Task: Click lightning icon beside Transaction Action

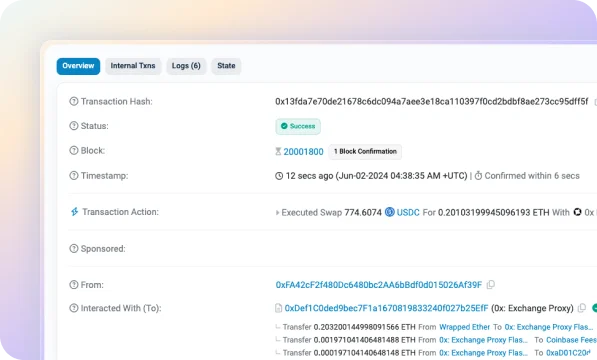Action: click(75, 212)
